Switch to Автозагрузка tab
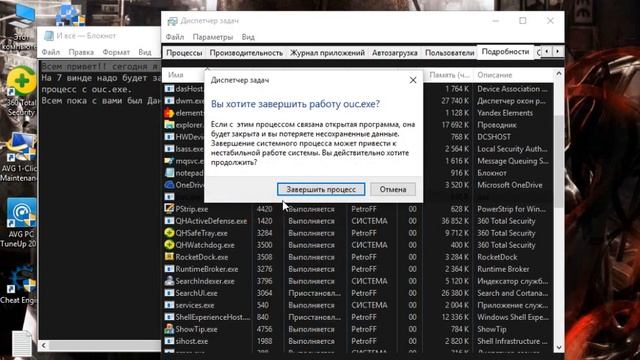The height and width of the screenshot is (360, 640). pos(394,53)
